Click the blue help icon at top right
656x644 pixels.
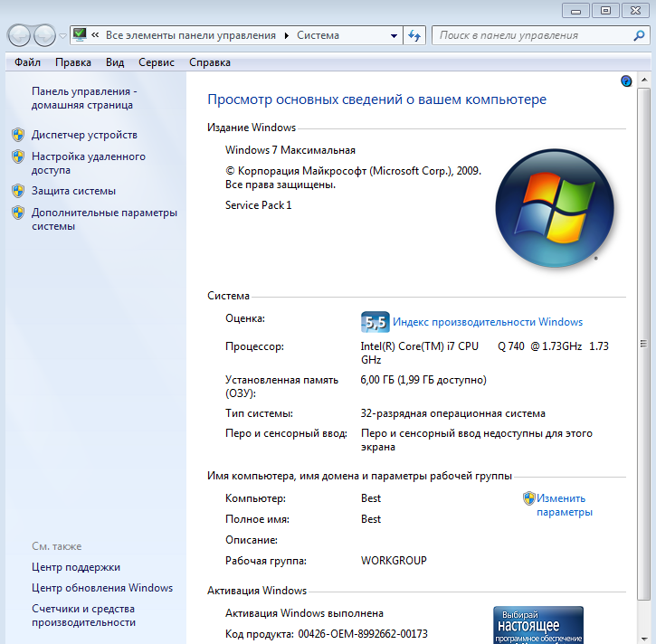(x=626, y=80)
